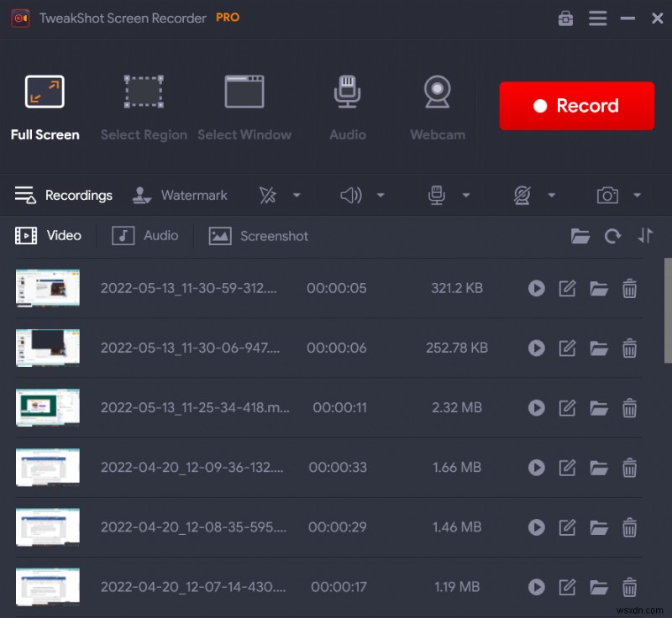Open the Watermark settings
This screenshot has width=672, height=618.
[181, 195]
